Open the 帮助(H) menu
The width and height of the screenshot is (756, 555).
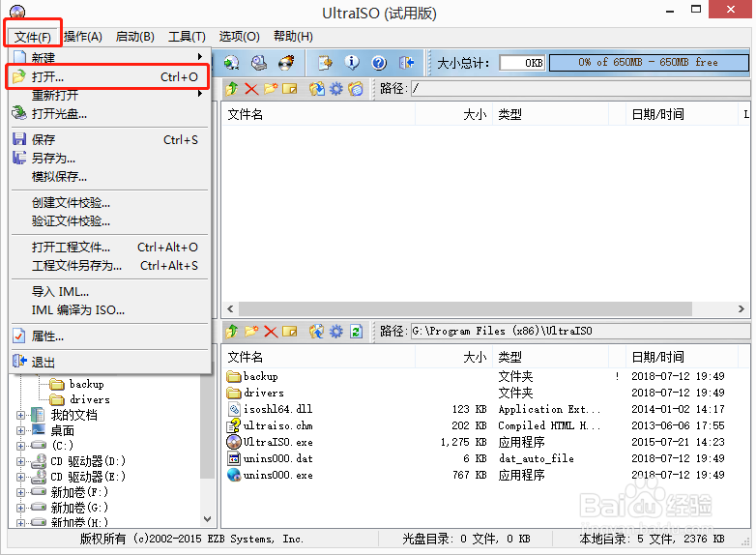click(293, 37)
